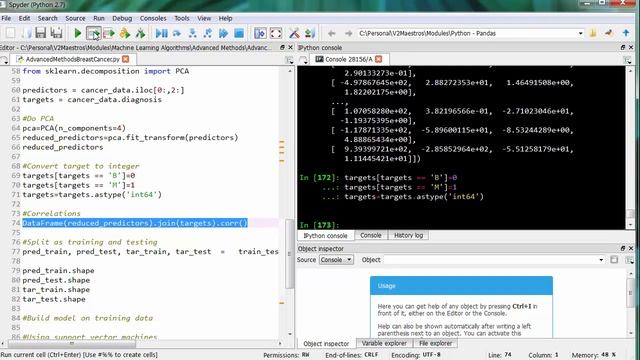Close Console 28156/A tab
The image size is (640, 360).
pos(379,60)
